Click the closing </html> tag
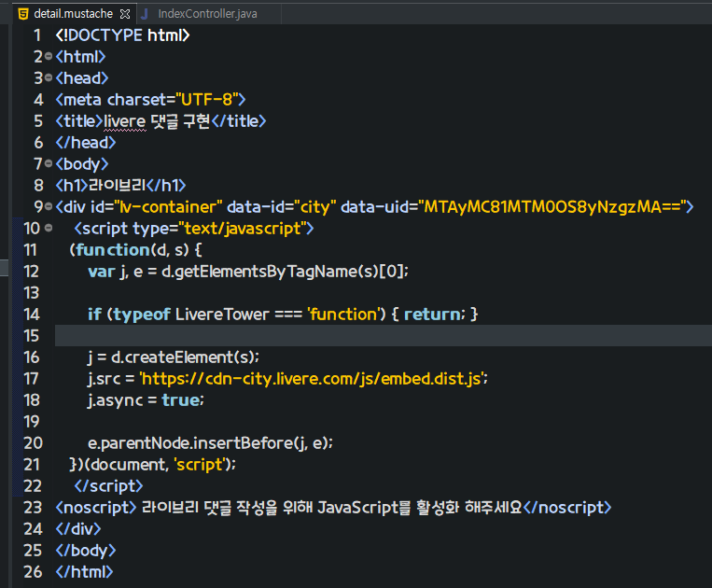This screenshot has width=712, height=588. (x=84, y=571)
